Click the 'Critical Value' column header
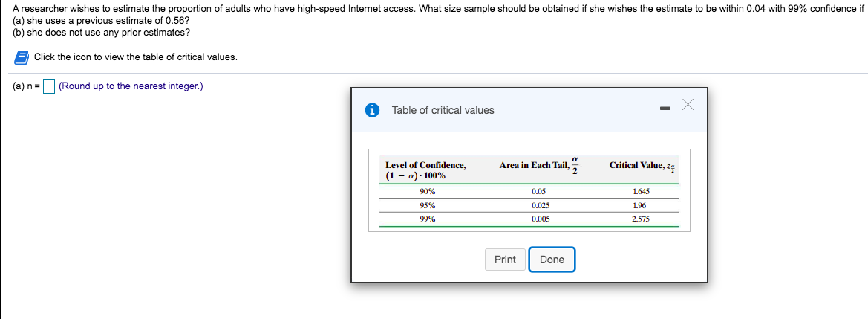This screenshot has width=868, height=319. click(x=641, y=165)
